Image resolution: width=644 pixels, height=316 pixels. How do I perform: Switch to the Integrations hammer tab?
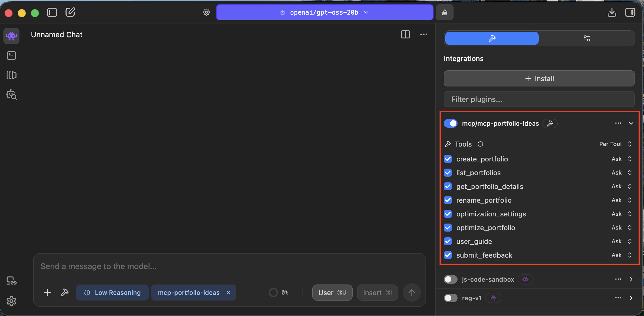[492, 38]
